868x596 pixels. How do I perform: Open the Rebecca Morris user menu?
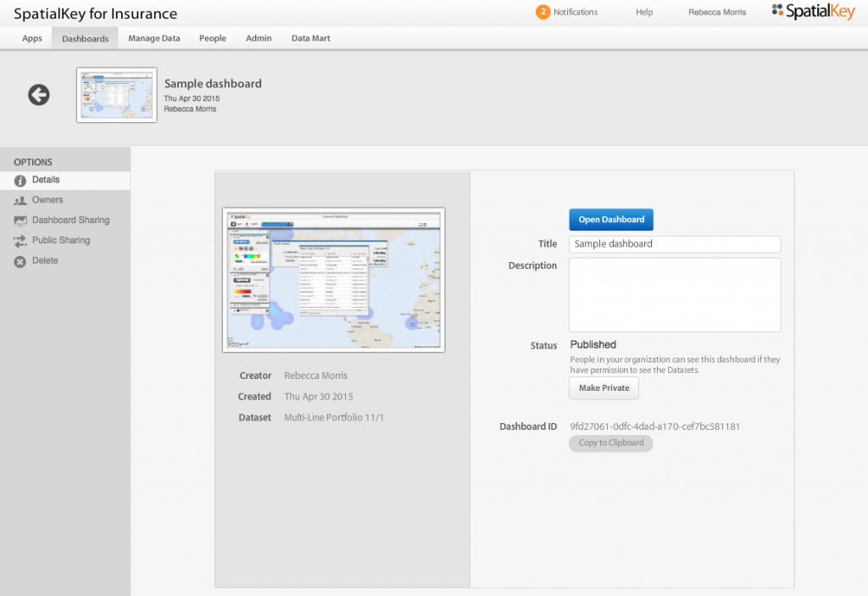tap(717, 12)
